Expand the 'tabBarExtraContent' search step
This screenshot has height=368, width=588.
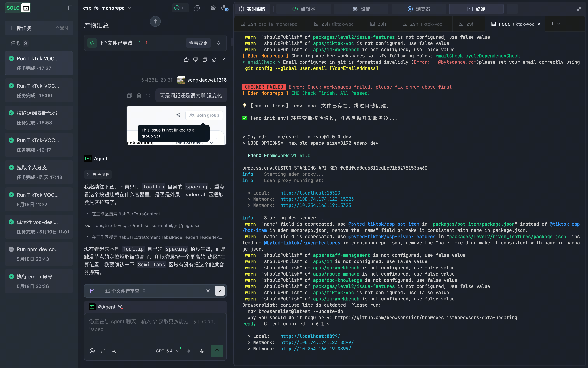coord(124,214)
